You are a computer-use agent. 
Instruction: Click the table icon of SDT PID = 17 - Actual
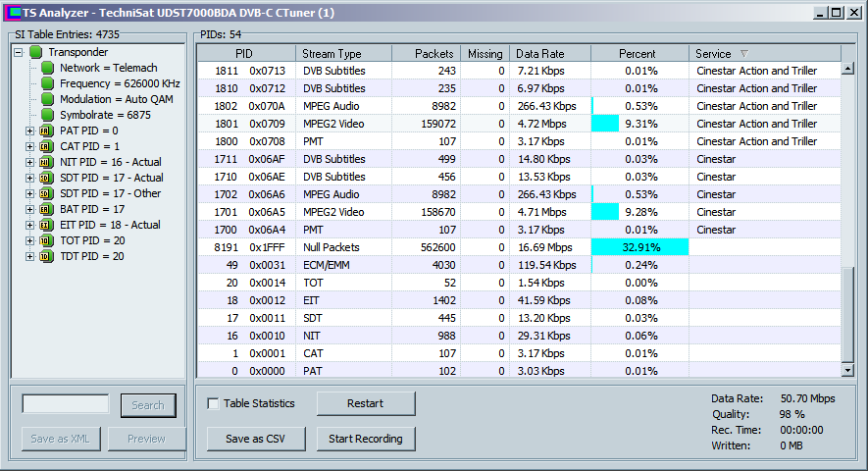(46, 178)
